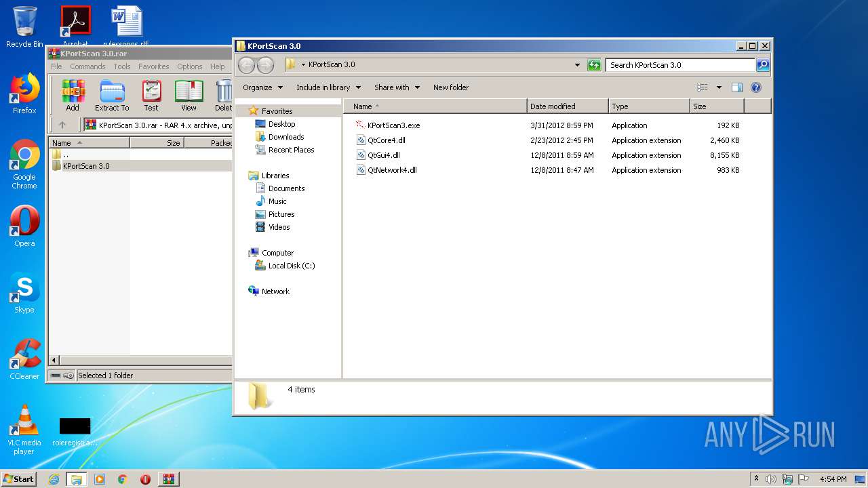Click the Test archive icon in WinRAR

(x=151, y=95)
